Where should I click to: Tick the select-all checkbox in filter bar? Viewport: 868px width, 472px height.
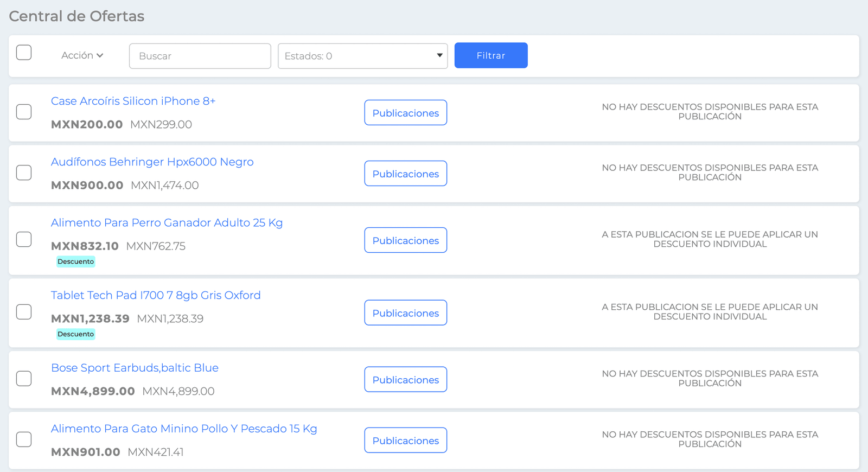pos(24,53)
